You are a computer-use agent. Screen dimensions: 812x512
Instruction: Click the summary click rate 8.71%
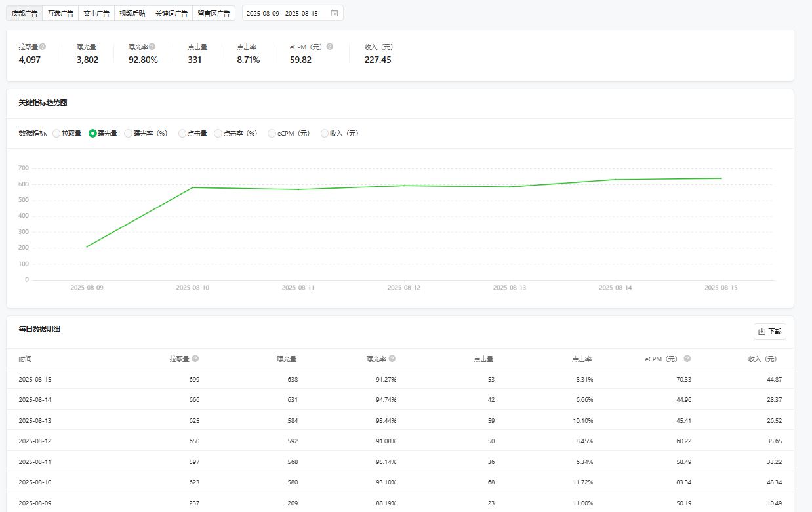pos(248,60)
